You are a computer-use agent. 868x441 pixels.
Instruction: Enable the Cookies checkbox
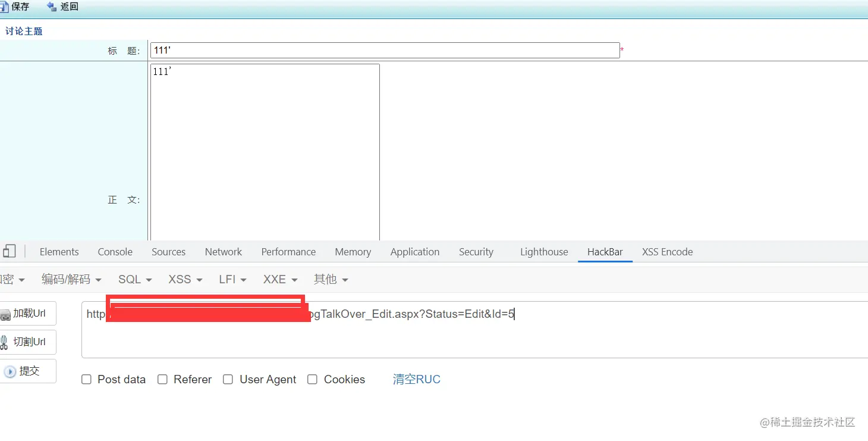tap(312, 379)
